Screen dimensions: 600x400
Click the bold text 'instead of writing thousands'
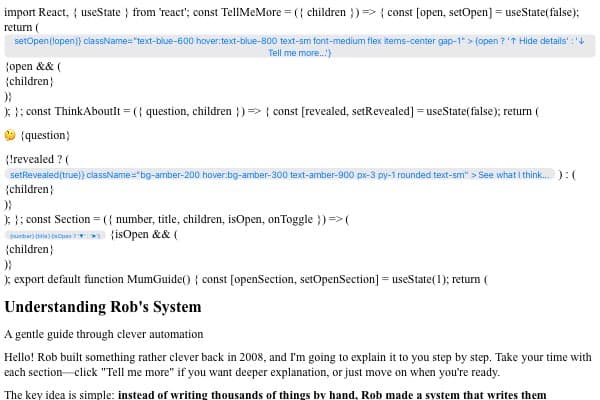coord(332,394)
